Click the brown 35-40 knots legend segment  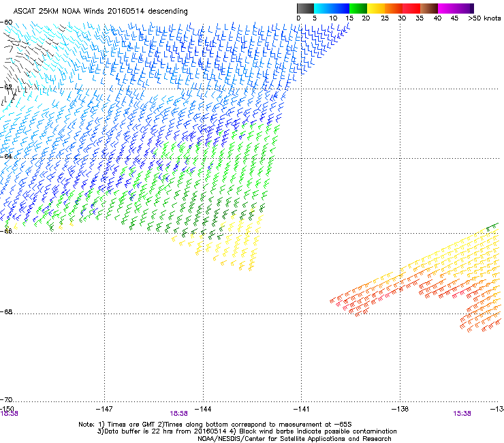429,8
